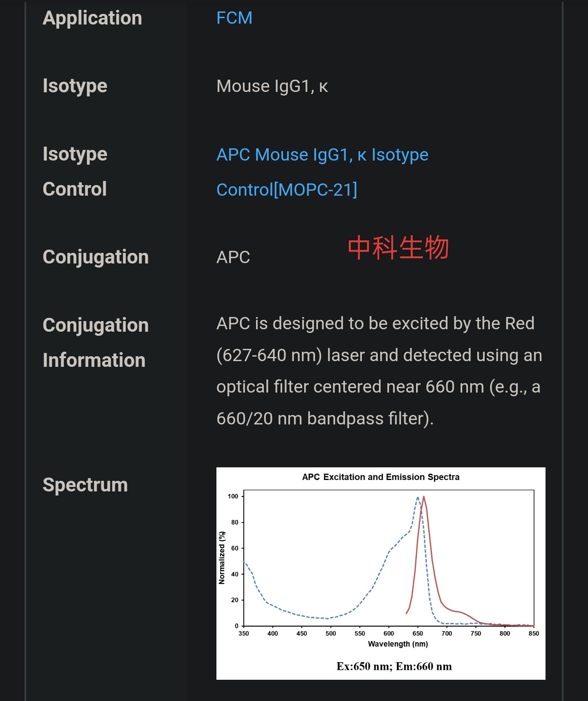The width and height of the screenshot is (588, 701).
Task: Click the Application row label
Action: pos(92,18)
